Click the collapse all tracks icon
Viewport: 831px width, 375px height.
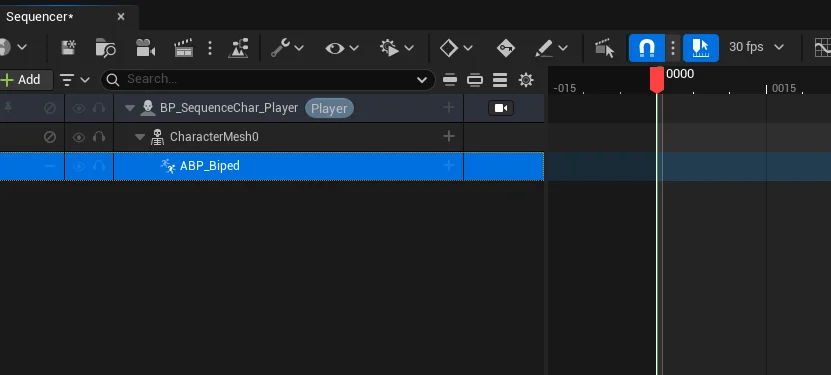pyautogui.click(x=450, y=80)
